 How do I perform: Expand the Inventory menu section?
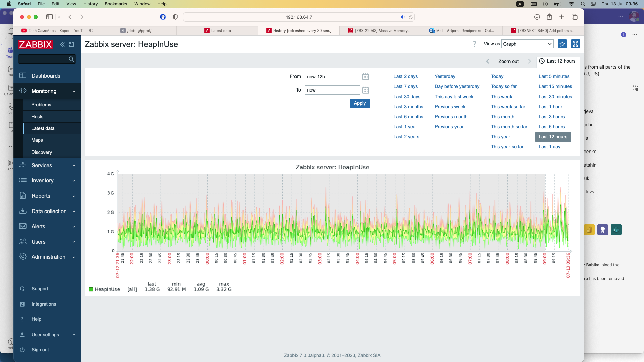(x=74, y=181)
